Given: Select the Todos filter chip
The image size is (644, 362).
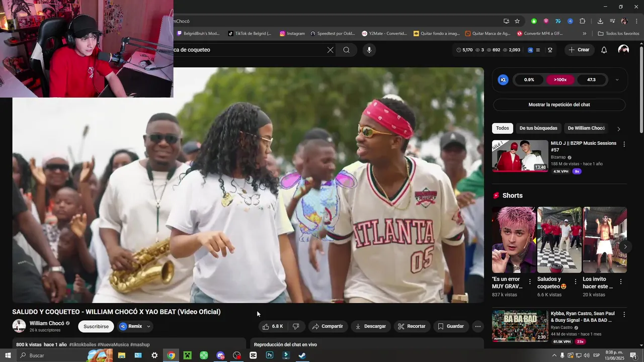Looking at the screenshot, I should (x=503, y=128).
